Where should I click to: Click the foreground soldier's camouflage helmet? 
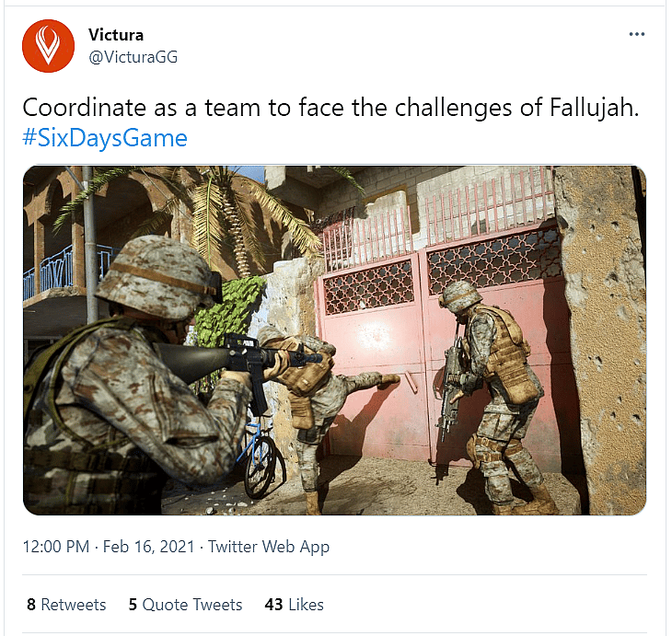click(157, 278)
